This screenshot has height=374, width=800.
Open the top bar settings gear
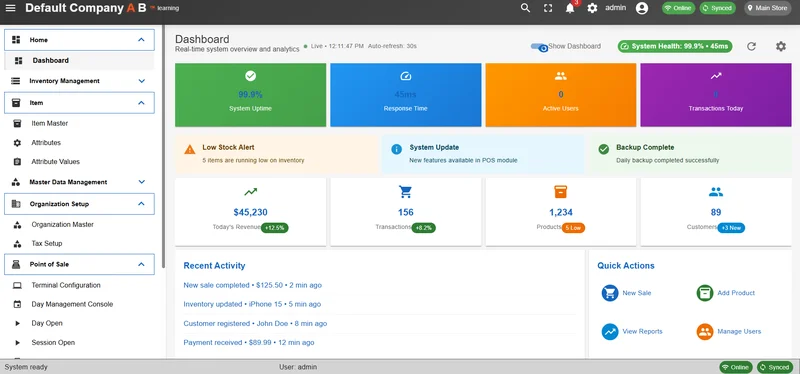(592, 8)
